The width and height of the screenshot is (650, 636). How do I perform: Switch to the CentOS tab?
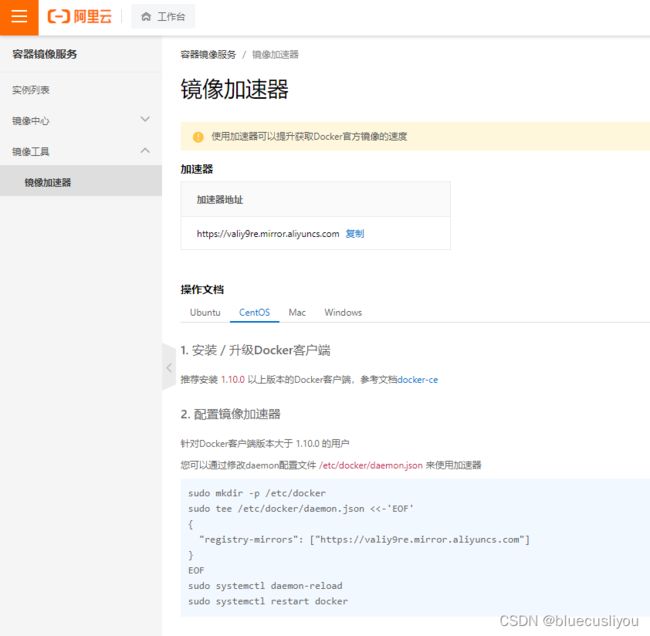255,313
